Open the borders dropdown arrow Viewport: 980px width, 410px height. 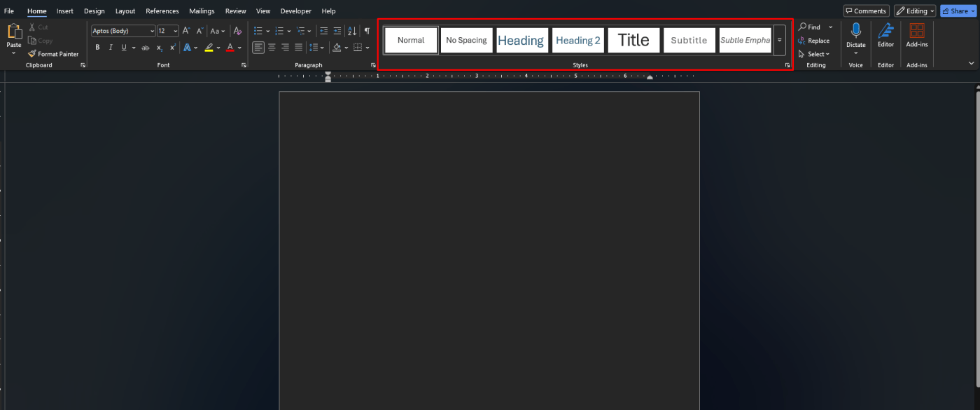point(367,48)
